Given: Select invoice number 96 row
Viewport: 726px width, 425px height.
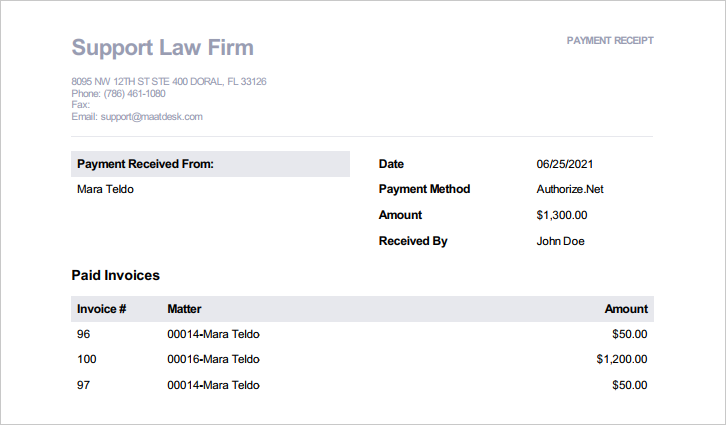Looking at the screenshot, I should (x=84, y=334).
